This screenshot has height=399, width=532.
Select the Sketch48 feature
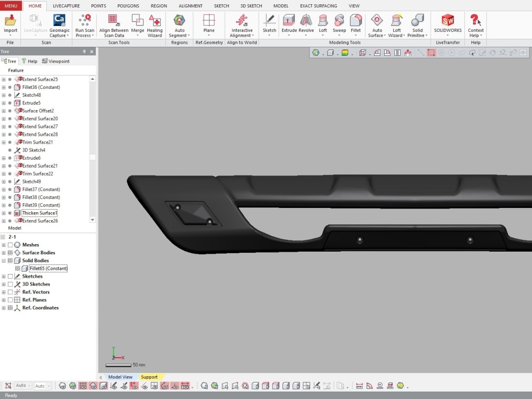tap(31, 95)
